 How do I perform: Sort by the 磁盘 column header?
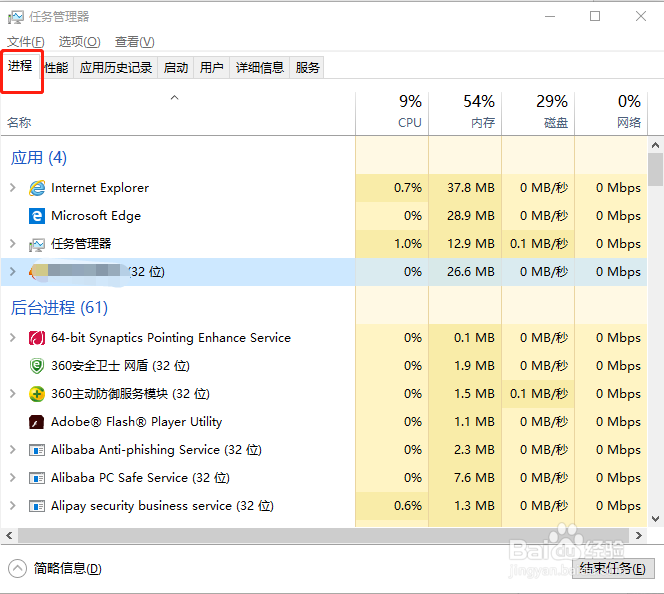pyautogui.click(x=538, y=113)
